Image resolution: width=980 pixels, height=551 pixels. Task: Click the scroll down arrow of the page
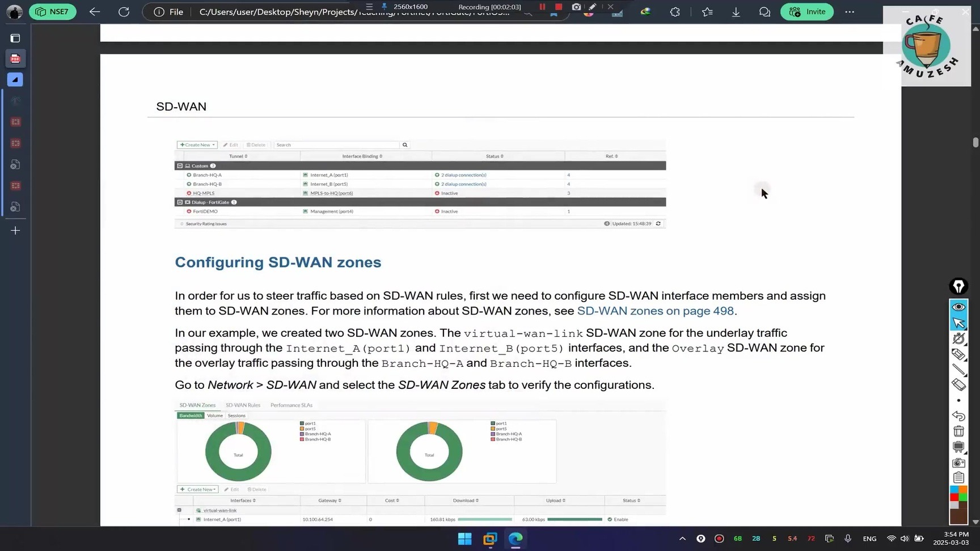[x=975, y=522]
